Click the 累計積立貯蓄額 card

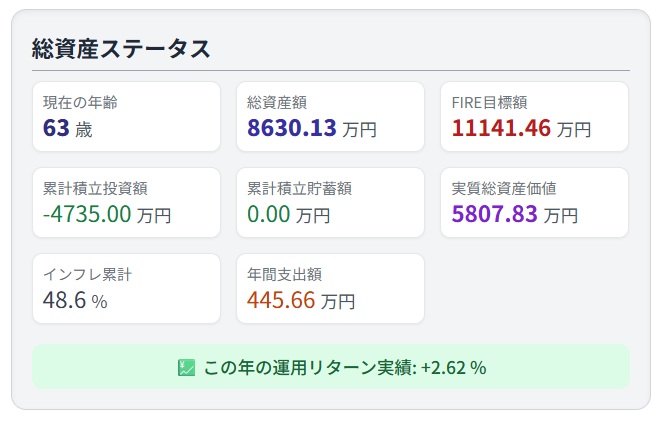(330, 203)
